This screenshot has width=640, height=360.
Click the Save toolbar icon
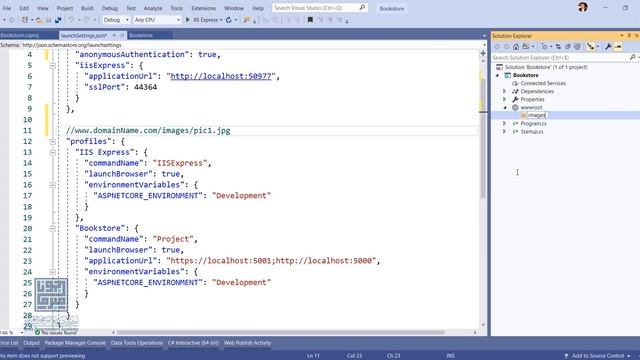click(49, 20)
